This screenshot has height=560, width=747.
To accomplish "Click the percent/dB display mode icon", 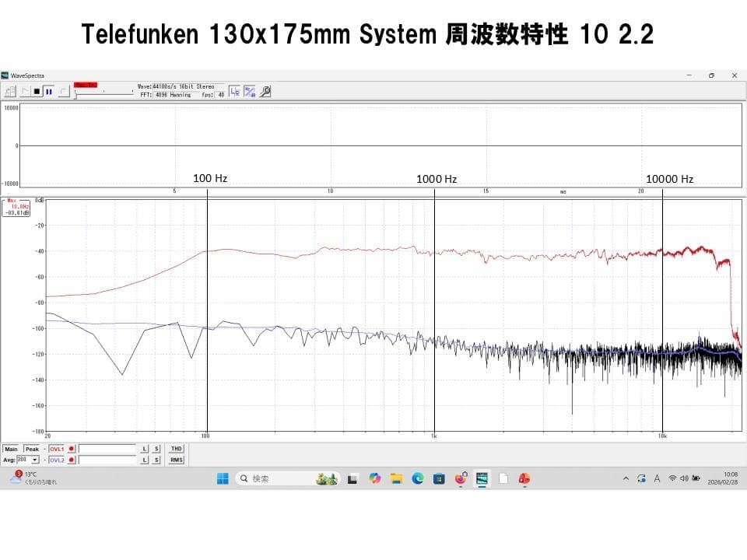I will pyautogui.click(x=250, y=92).
